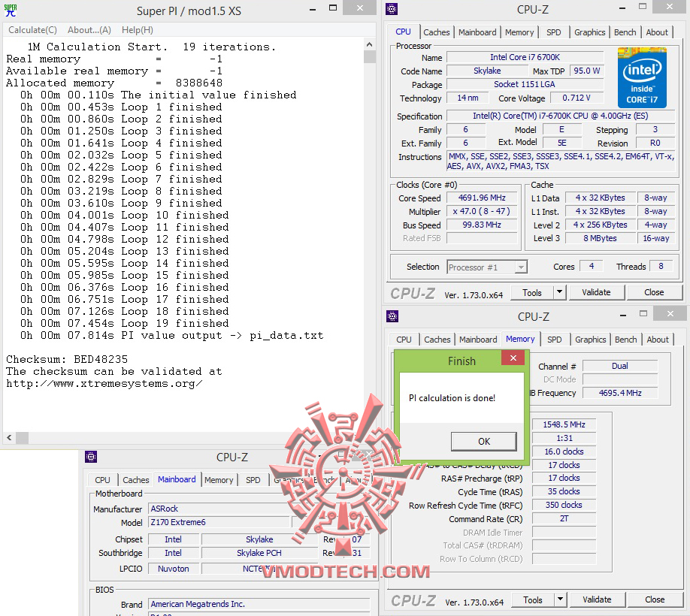Click the Model field Z170 Extreme6
690x616 pixels.
coord(220,522)
